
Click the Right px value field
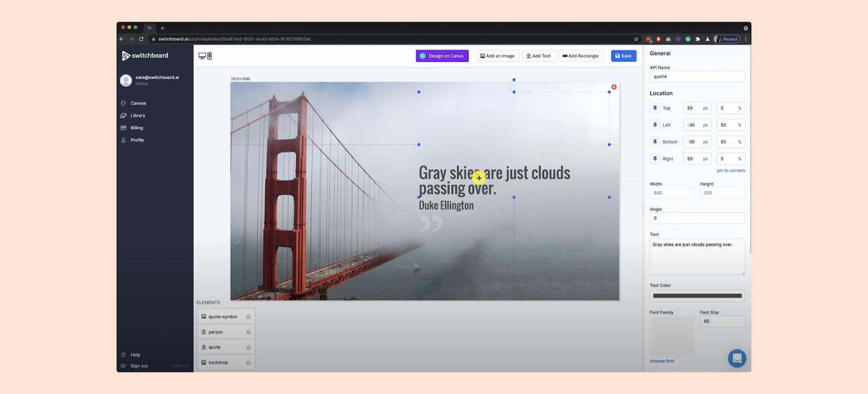pyautogui.click(x=697, y=159)
